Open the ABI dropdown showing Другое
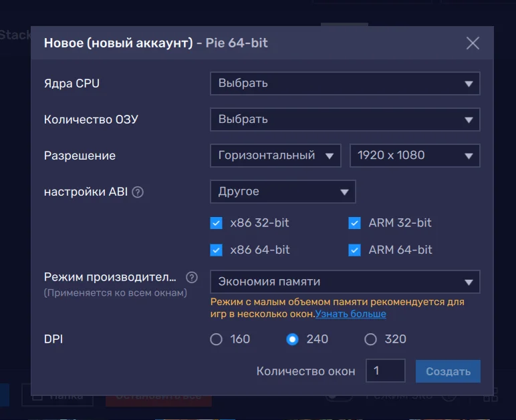The image size is (516, 420). tap(283, 192)
